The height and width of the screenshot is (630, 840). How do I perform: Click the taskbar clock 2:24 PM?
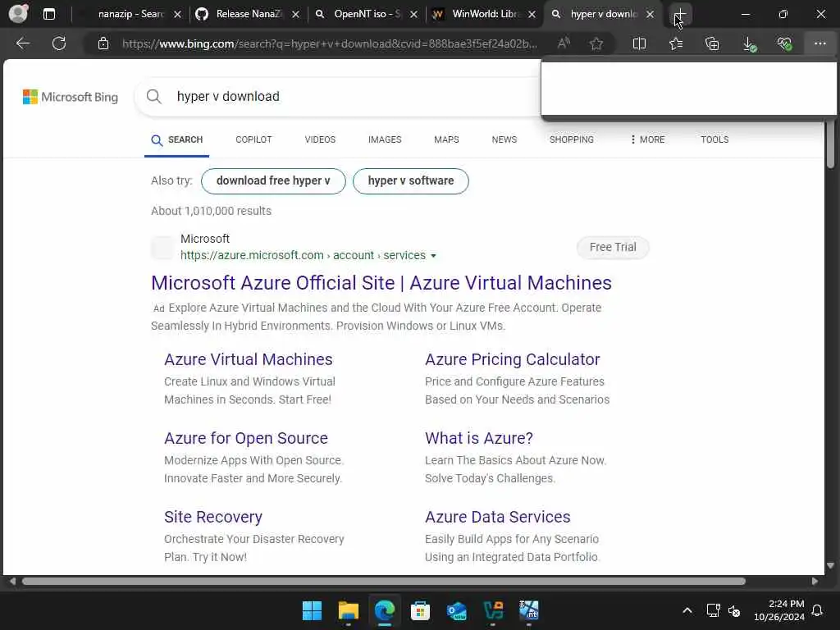pyautogui.click(x=779, y=610)
